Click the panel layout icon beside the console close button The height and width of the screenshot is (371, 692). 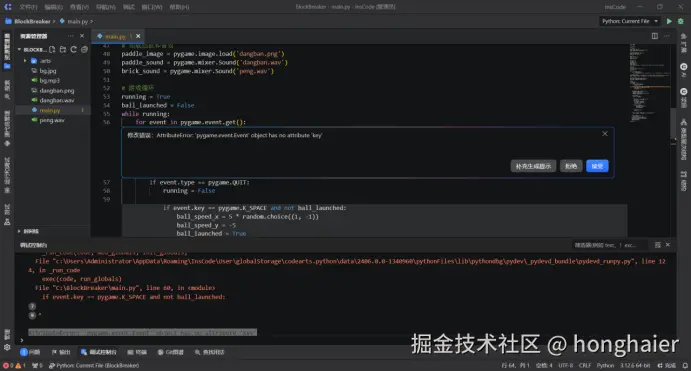[x=658, y=245]
